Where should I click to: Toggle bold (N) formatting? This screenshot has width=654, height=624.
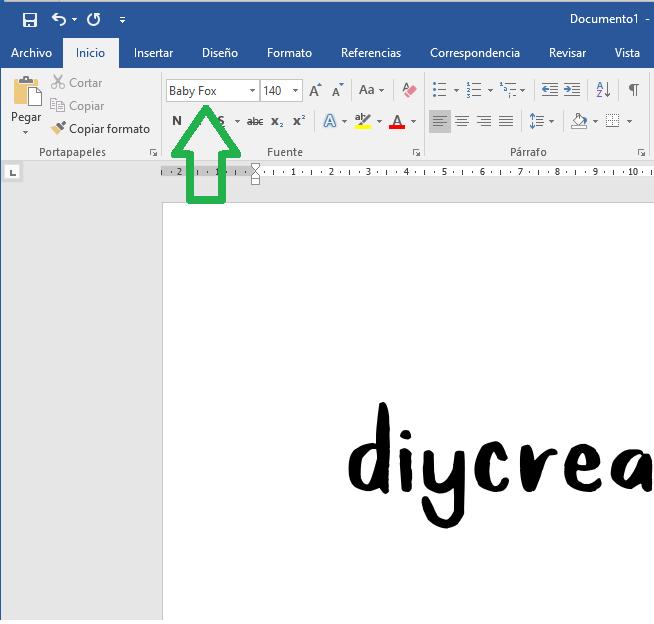pos(177,122)
